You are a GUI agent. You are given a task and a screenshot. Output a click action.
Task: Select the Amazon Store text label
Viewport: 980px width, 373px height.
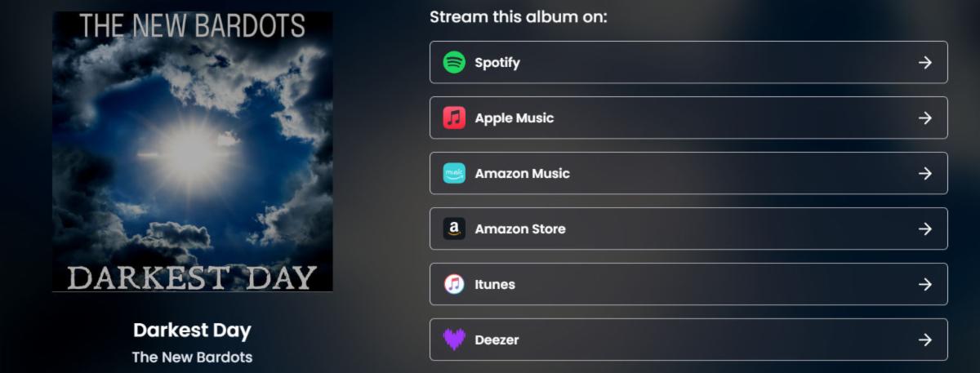[x=520, y=229]
